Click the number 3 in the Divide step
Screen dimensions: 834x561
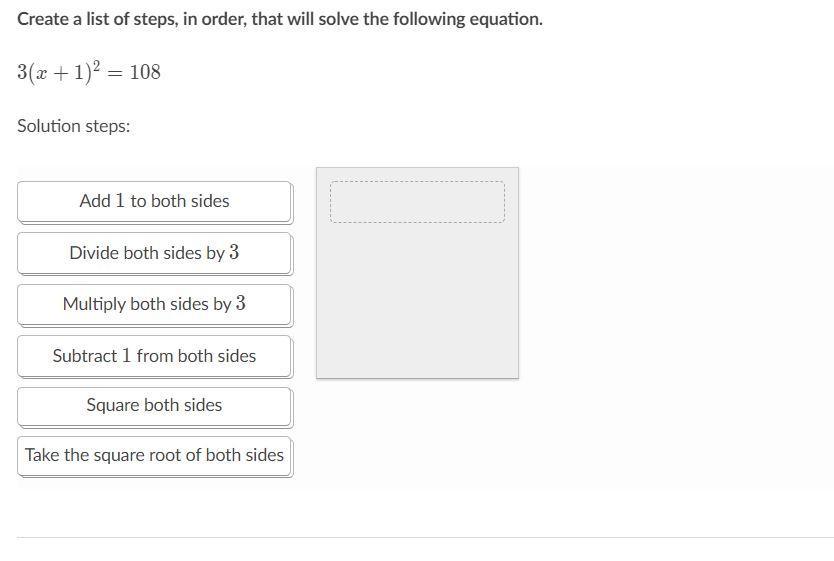234,253
